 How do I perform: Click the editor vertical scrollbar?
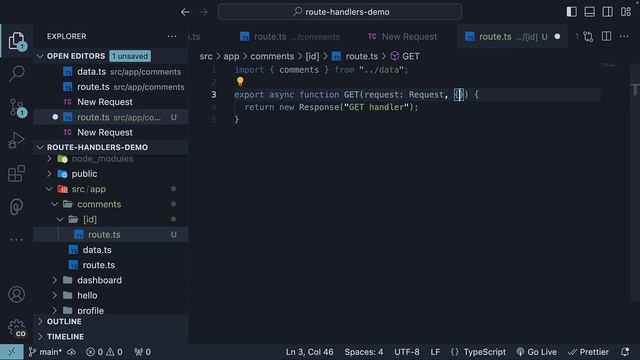[635, 184]
